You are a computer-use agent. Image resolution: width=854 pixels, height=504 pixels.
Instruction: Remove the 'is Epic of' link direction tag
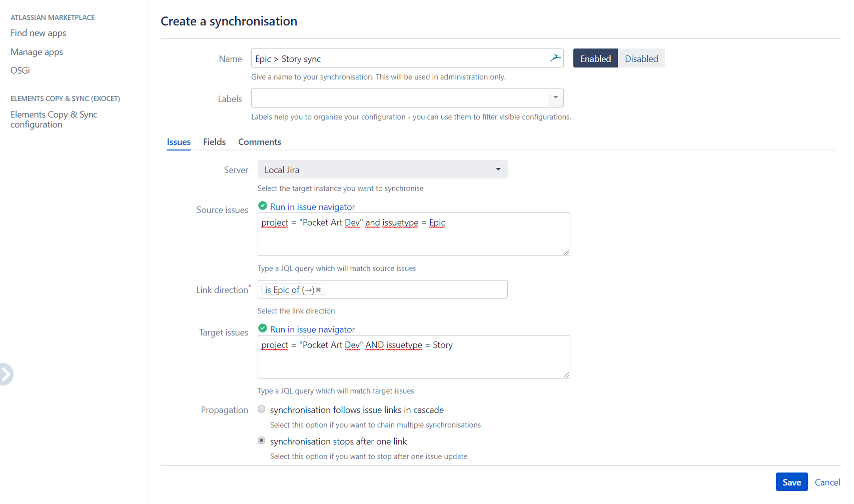coord(318,290)
